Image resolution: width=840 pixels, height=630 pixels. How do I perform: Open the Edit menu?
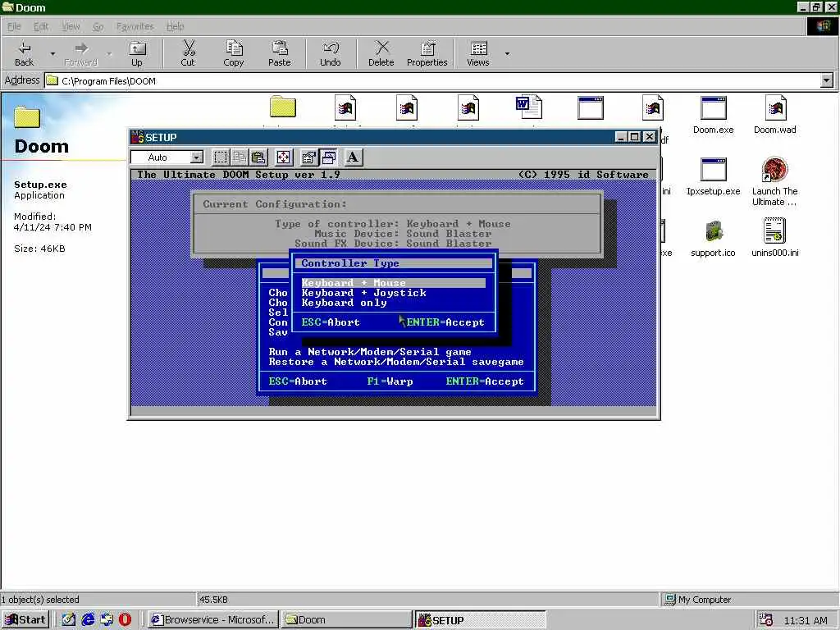(x=41, y=26)
